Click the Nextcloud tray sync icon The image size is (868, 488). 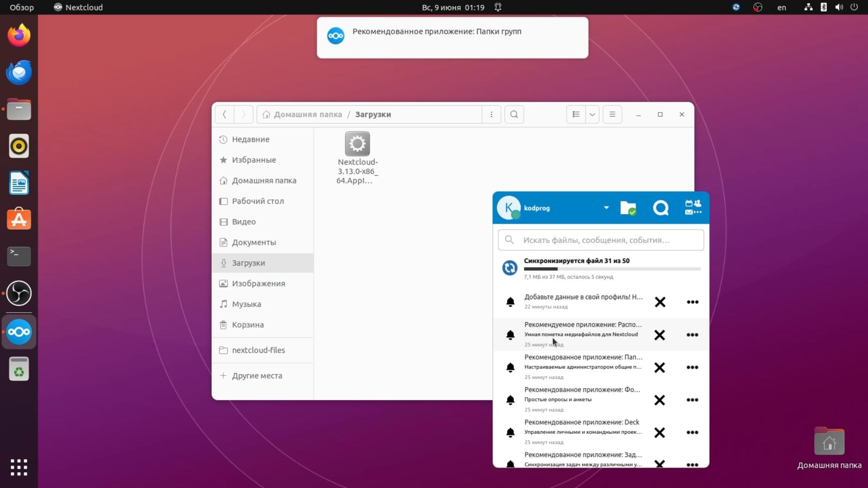click(736, 7)
